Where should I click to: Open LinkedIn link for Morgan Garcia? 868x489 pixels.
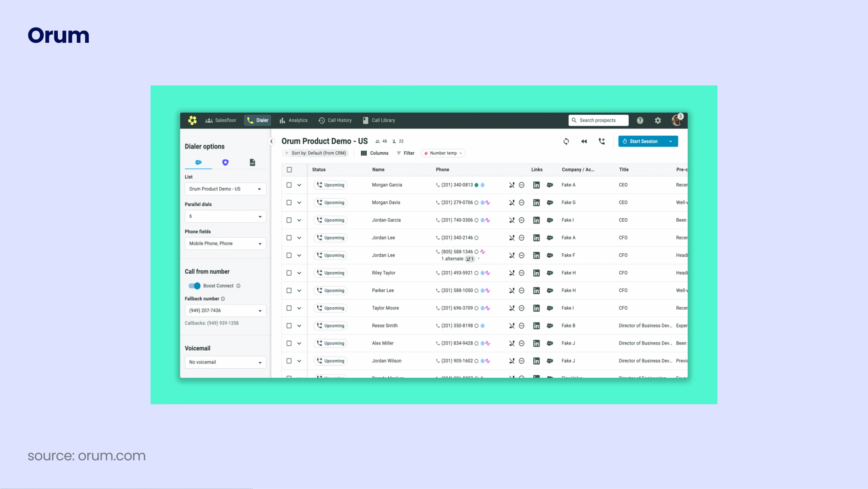pyautogui.click(x=536, y=185)
